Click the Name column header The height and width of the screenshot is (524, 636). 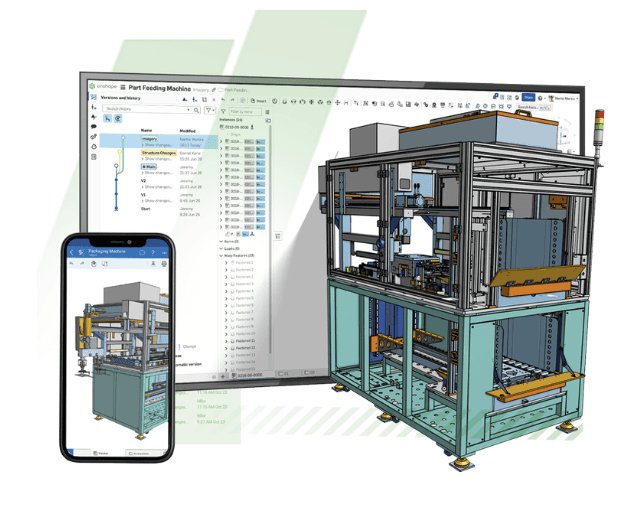click(146, 130)
